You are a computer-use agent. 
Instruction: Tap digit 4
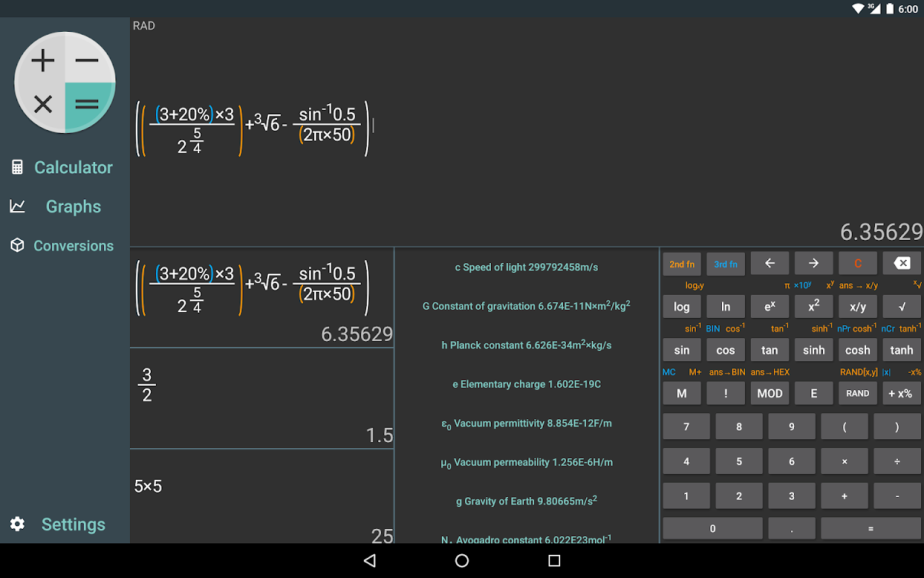click(686, 461)
